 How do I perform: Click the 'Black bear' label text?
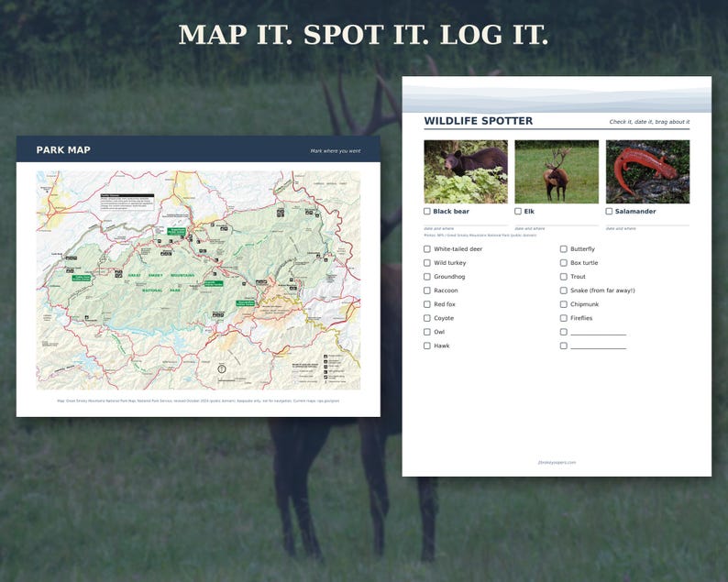click(451, 211)
